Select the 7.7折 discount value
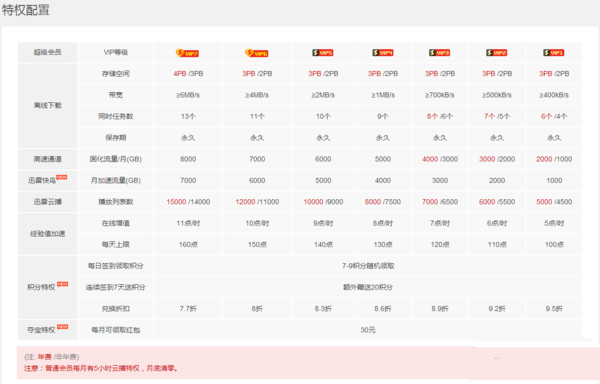Screen dimensions: 600x384 tap(188, 309)
